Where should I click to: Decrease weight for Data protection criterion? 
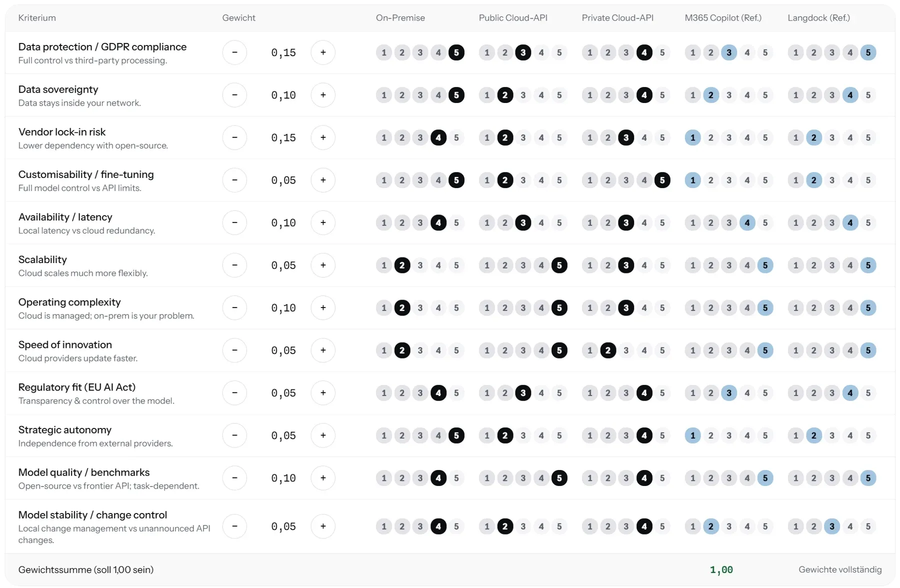tap(234, 52)
